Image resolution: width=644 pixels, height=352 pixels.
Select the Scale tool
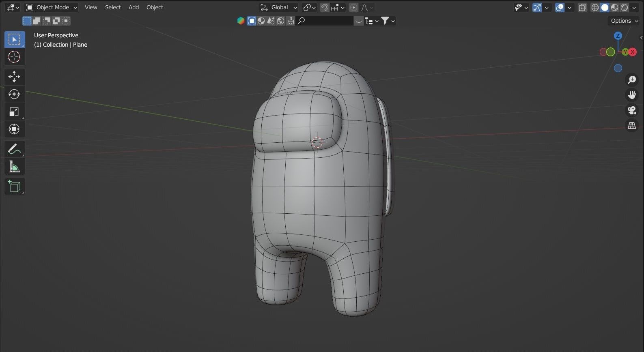point(14,112)
